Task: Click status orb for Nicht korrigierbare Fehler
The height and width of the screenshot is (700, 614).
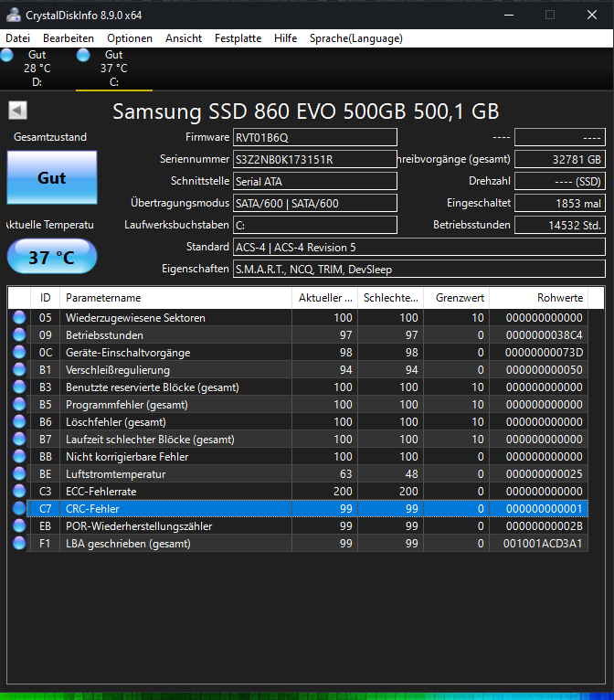Action: [x=19, y=457]
